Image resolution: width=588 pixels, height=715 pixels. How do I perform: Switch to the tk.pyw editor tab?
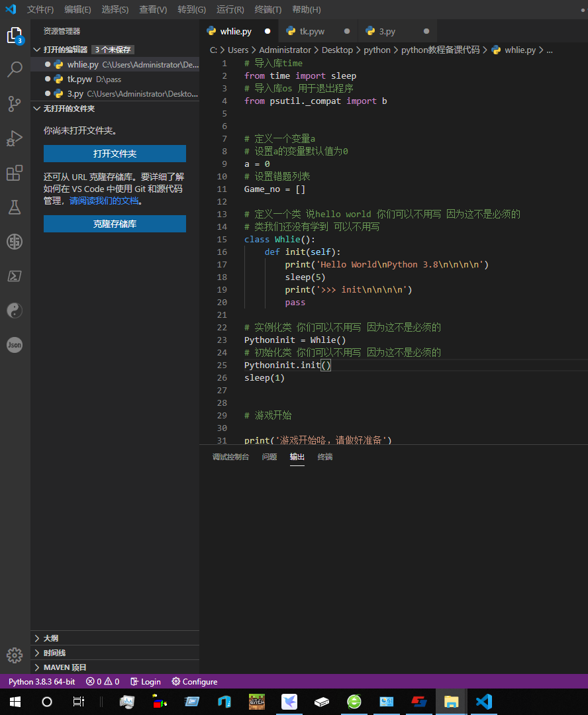(318, 31)
